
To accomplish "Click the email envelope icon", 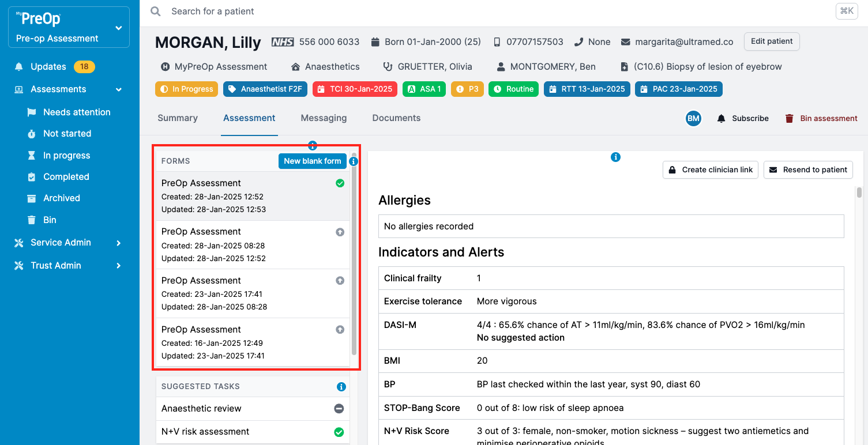I will pos(625,42).
